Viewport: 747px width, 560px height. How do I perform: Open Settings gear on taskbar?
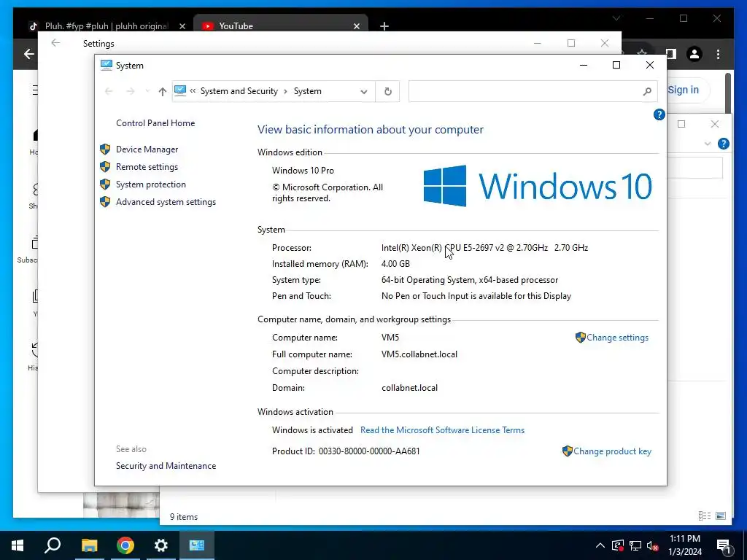161,545
